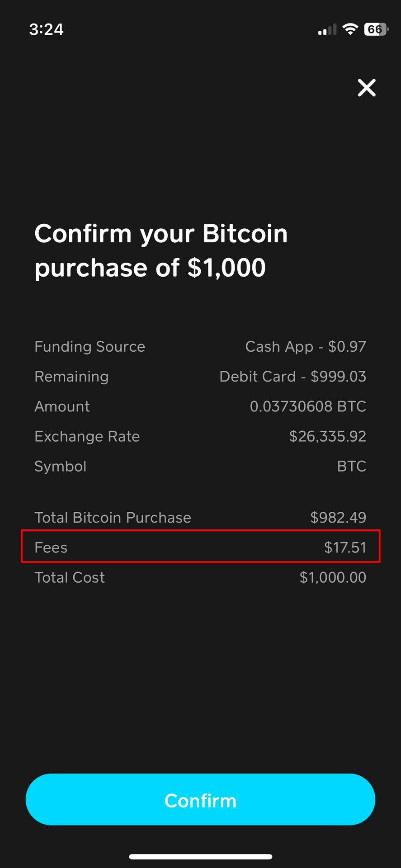Close the Bitcoin purchase confirmation screen
Image resolution: width=401 pixels, height=868 pixels.
tap(367, 88)
